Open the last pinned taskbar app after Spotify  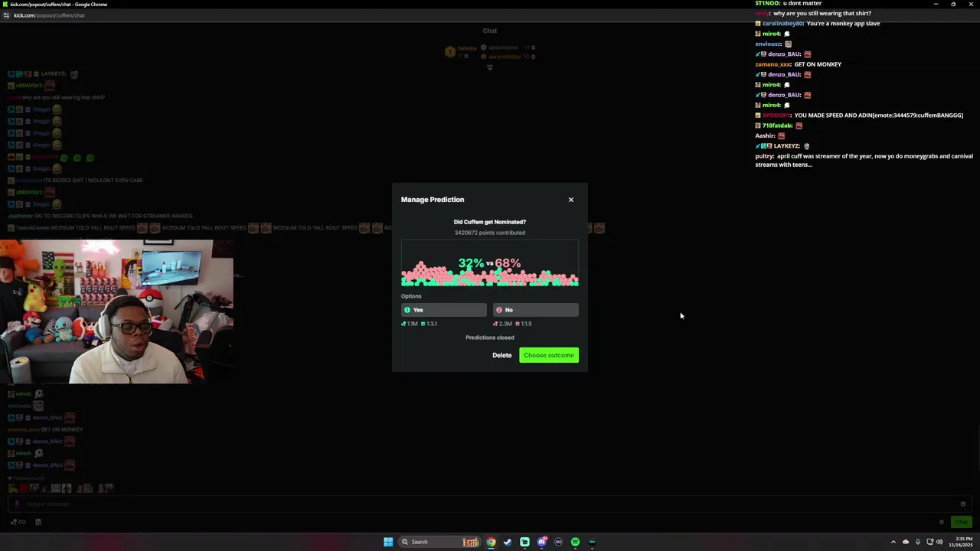[x=592, y=542]
